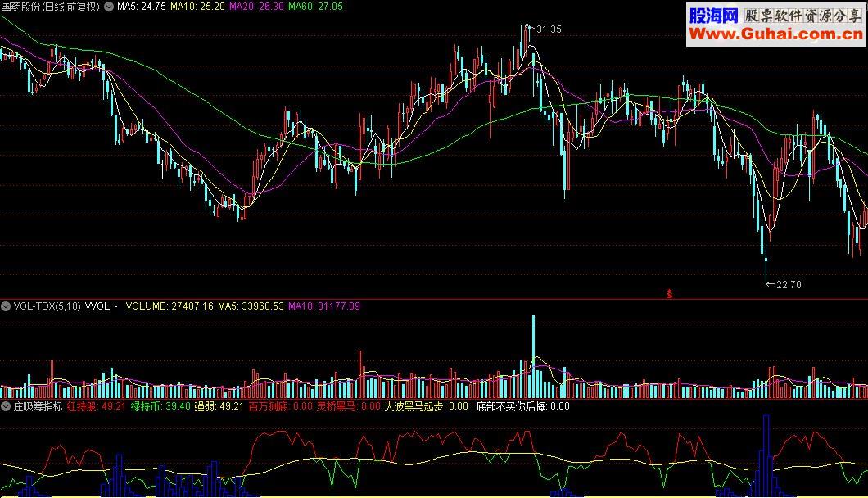Select the 强弱: 49.21 value

click(219, 406)
